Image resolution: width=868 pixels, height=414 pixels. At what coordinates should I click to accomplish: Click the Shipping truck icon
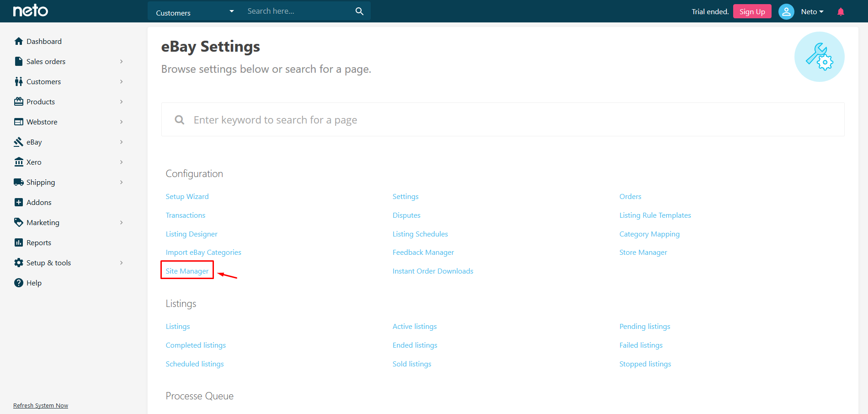coord(19,182)
